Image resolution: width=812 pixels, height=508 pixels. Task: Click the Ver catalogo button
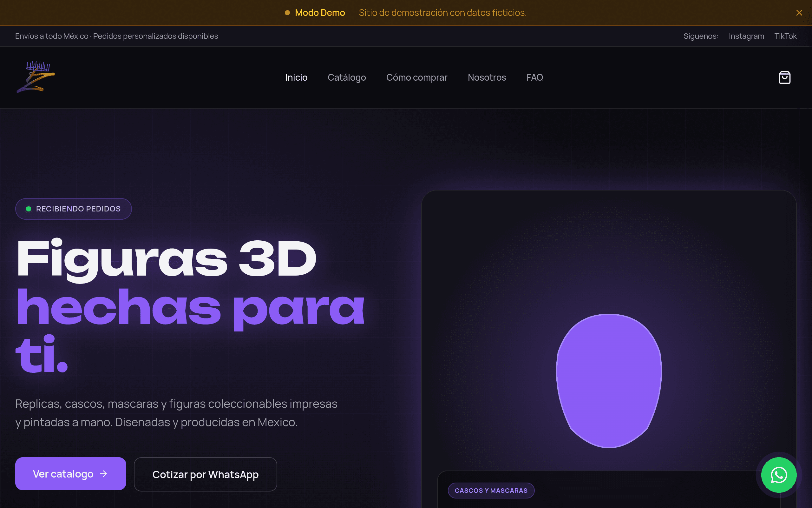[70, 474]
